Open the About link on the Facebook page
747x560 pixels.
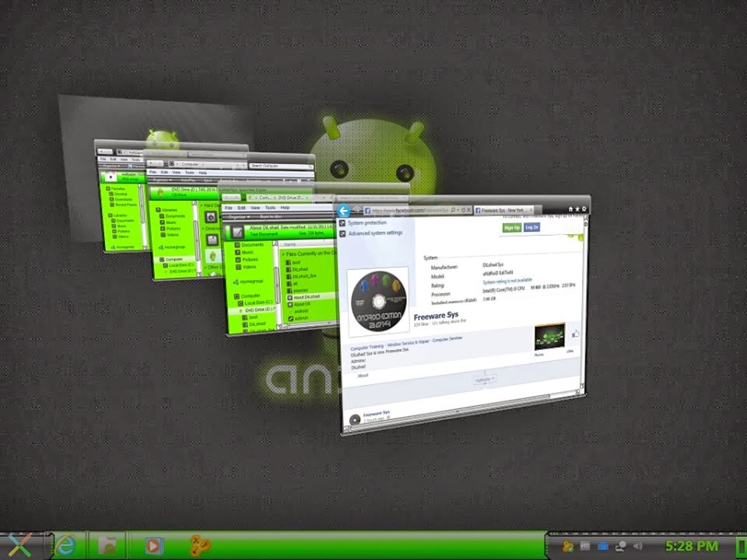pyautogui.click(x=363, y=376)
